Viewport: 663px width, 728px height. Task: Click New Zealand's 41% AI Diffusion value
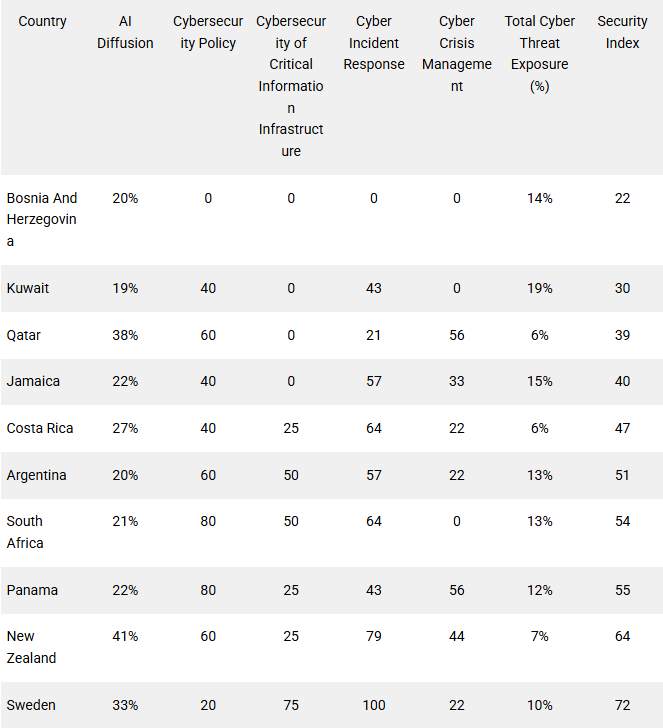[125, 636]
